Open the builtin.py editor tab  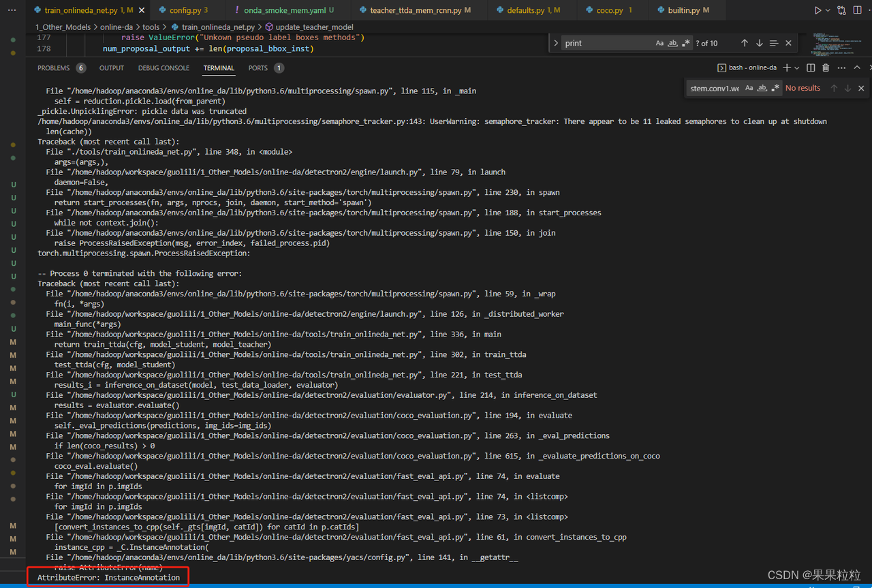coord(688,10)
